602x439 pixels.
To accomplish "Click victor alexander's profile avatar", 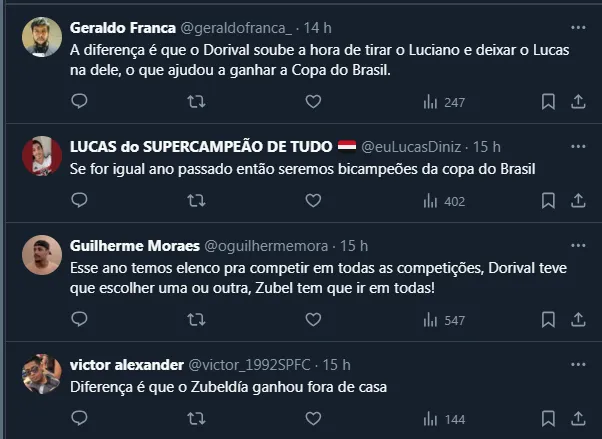I will [42, 375].
